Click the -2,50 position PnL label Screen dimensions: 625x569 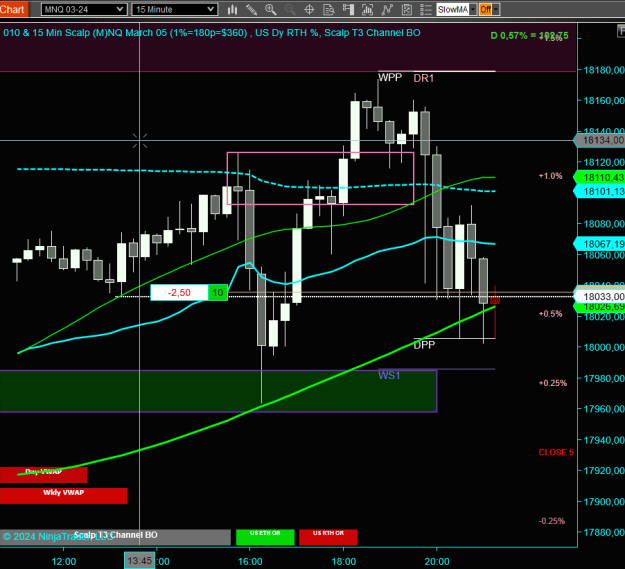coord(179,292)
